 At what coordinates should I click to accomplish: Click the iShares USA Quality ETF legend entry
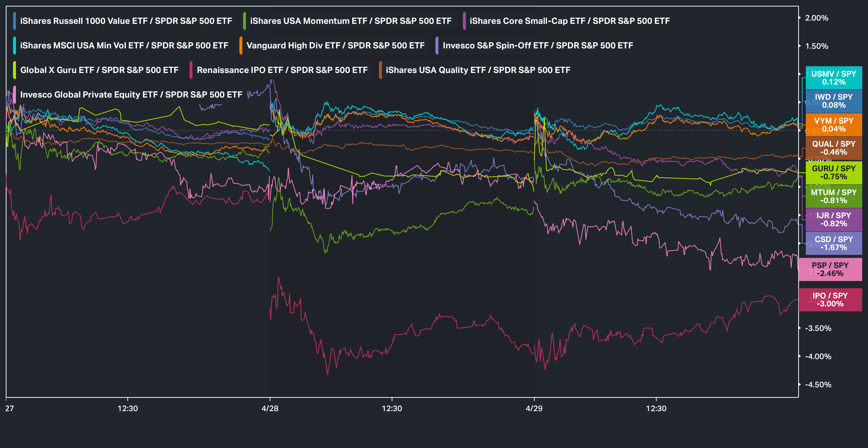[x=477, y=70]
